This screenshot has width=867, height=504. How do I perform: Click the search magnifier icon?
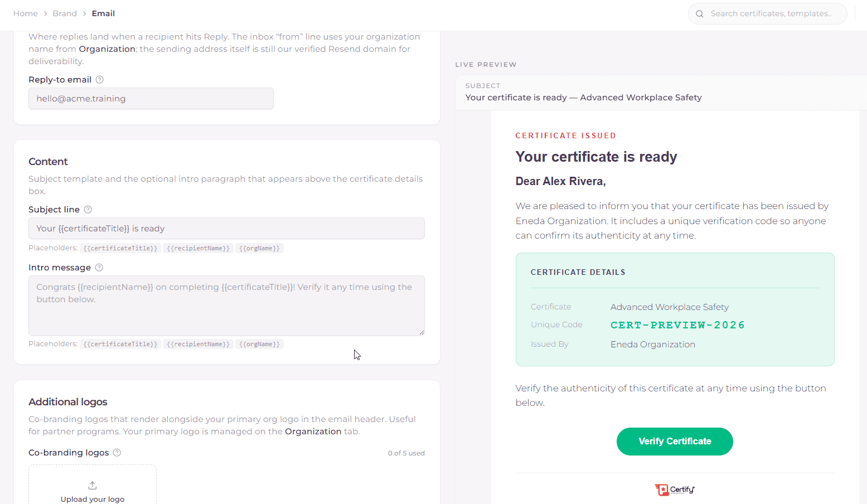pyautogui.click(x=700, y=14)
